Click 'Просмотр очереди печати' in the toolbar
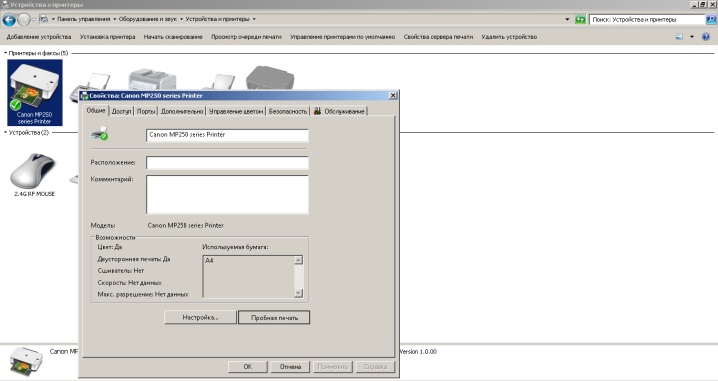Screen dimensions: 718x381 (x=246, y=37)
